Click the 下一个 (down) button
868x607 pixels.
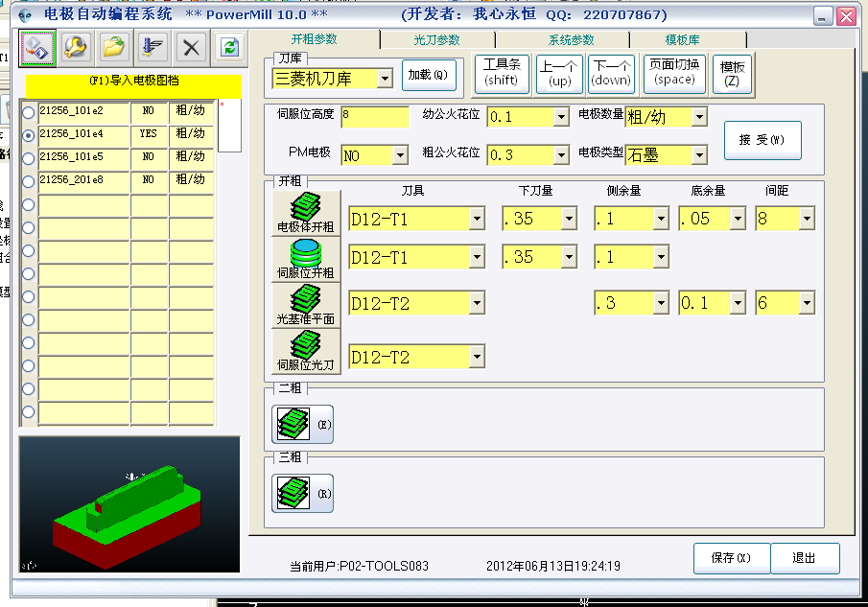click(611, 74)
